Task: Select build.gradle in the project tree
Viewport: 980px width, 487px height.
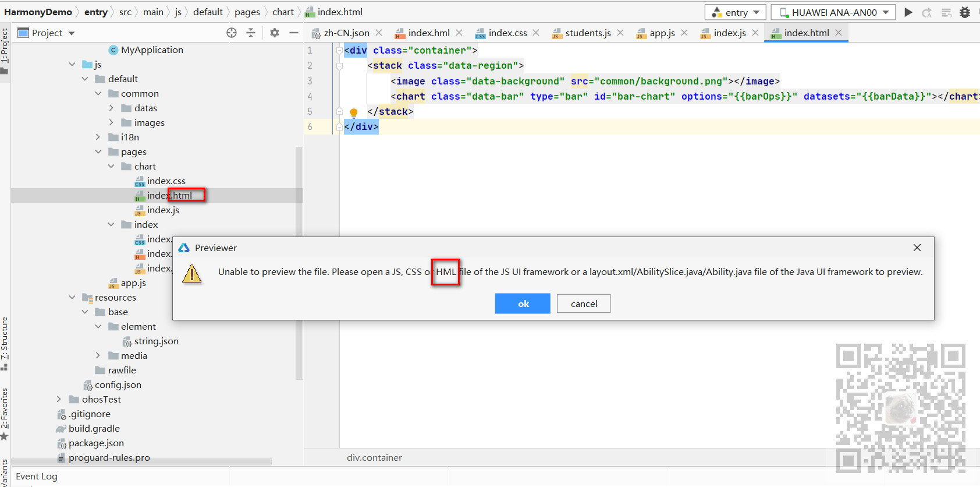Action: 88,429
